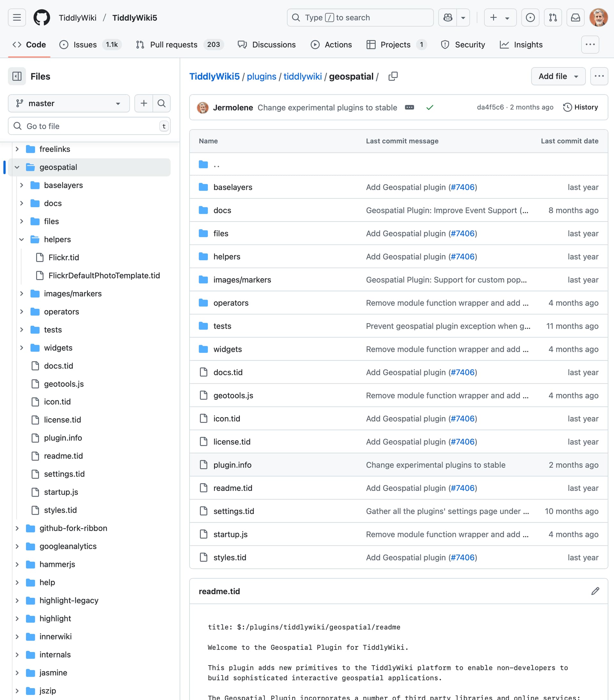The height and width of the screenshot is (700, 614).
Task: Open the overflow menu in repository tabs
Action: [x=590, y=44]
